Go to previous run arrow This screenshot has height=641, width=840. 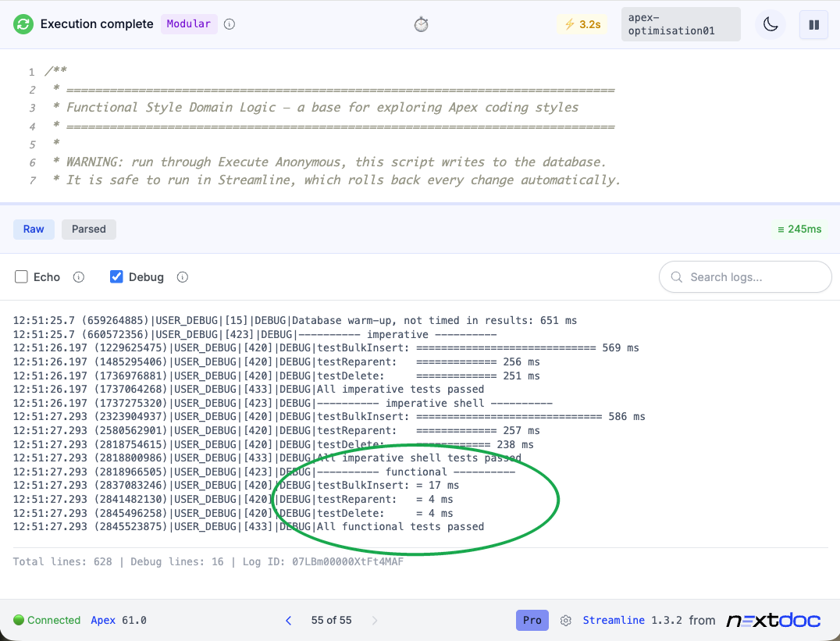(x=288, y=621)
